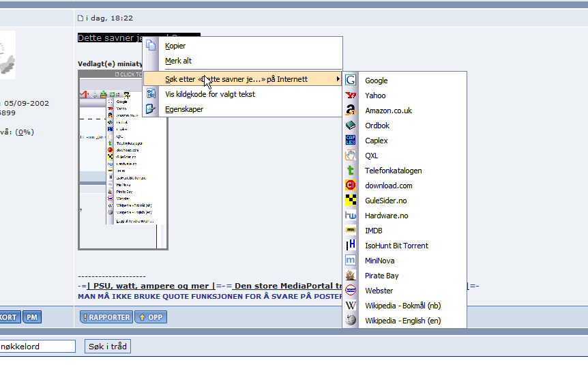
Task: Search with Google in the submenu
Action: tap(405, 81)
